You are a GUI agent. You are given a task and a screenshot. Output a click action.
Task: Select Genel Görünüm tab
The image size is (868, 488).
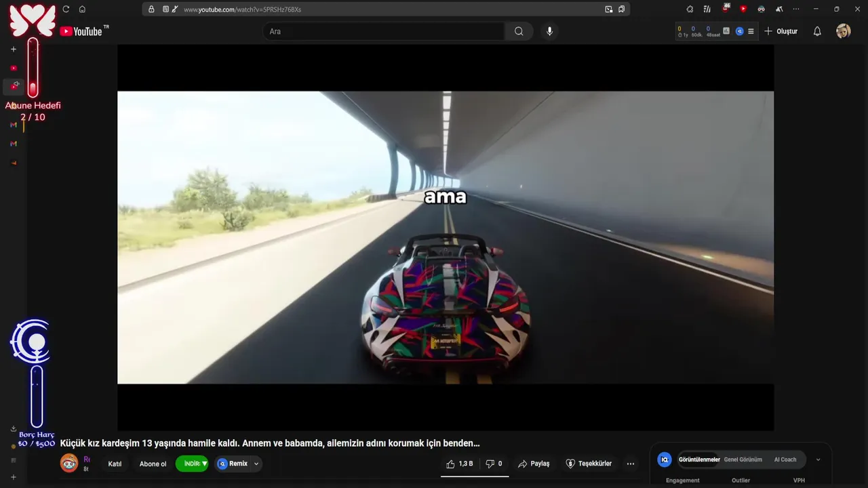pyautogui.click(x=743, y=460)
